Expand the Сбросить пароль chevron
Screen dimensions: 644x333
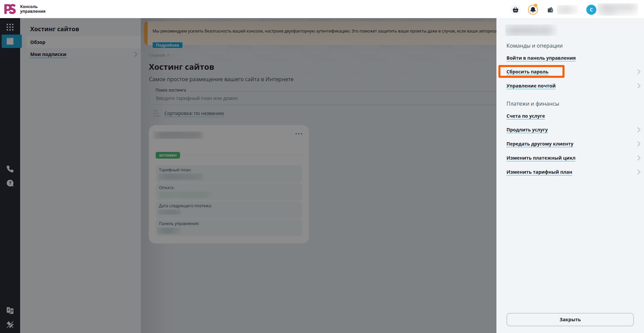(x=639, y=72)
